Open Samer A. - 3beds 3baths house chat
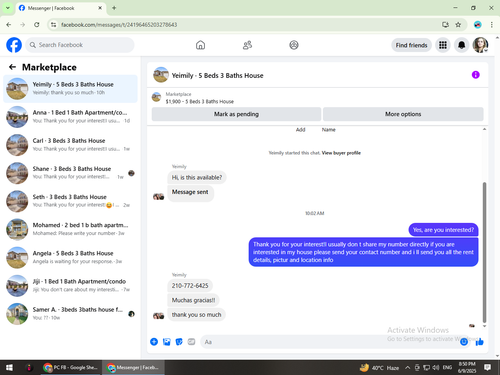This screenshot has height=375, width=500. pyautogui.click(x=70, y=314)
